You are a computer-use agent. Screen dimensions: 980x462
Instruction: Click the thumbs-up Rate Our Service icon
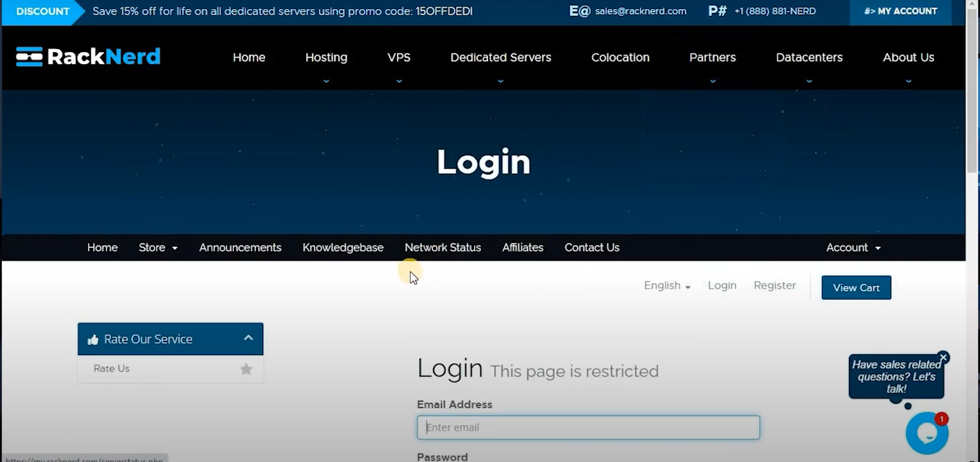point(93,340)
